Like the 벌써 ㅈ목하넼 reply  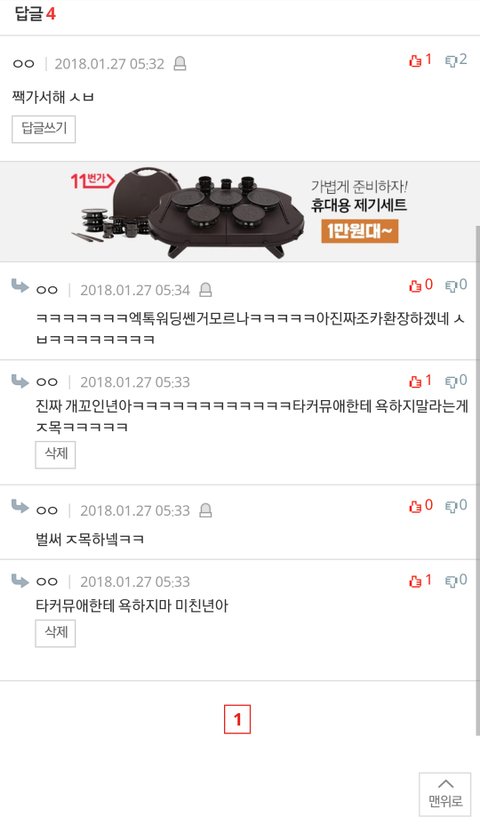[x=420, y=505]
